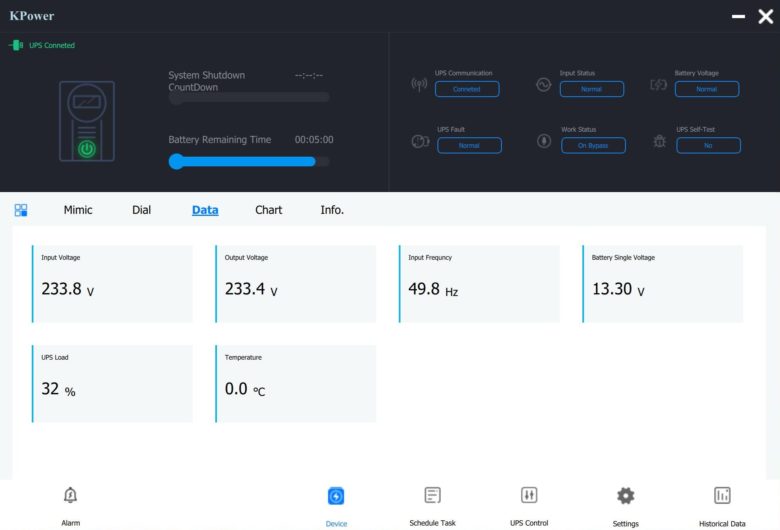780x530 pixels.
Task: Click the Work Status icon
Action: (x=544, y=141)
